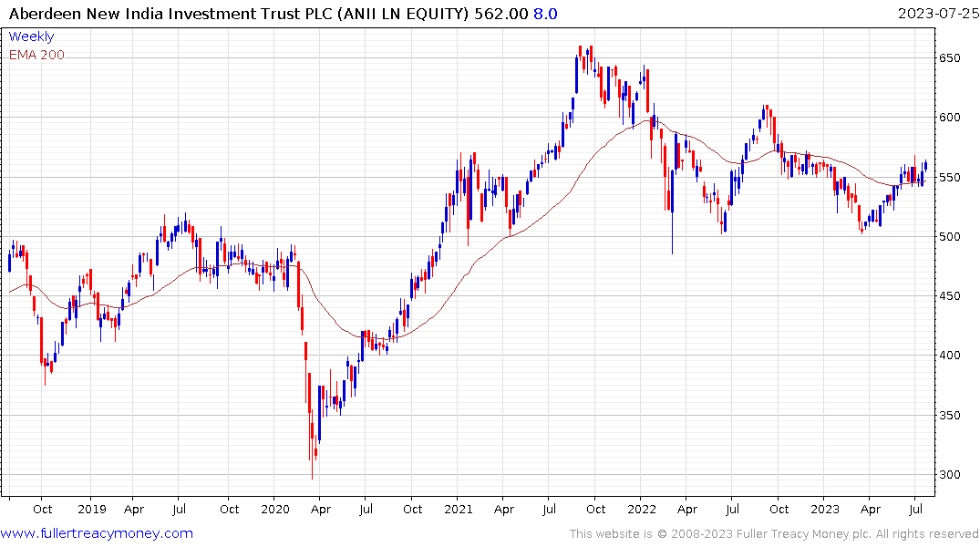This screenshot has width=980, height=547.
Task: Click the 2022 year label on time axis
Action: 641,510
